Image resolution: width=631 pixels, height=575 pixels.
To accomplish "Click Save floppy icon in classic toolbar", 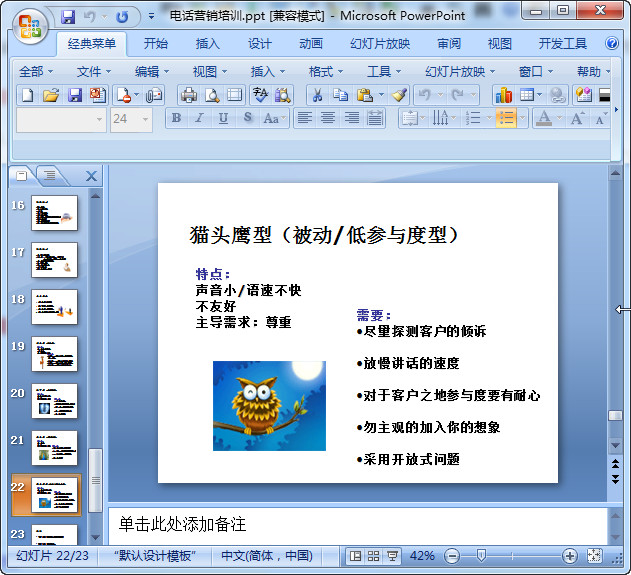I will click(75, 95).
